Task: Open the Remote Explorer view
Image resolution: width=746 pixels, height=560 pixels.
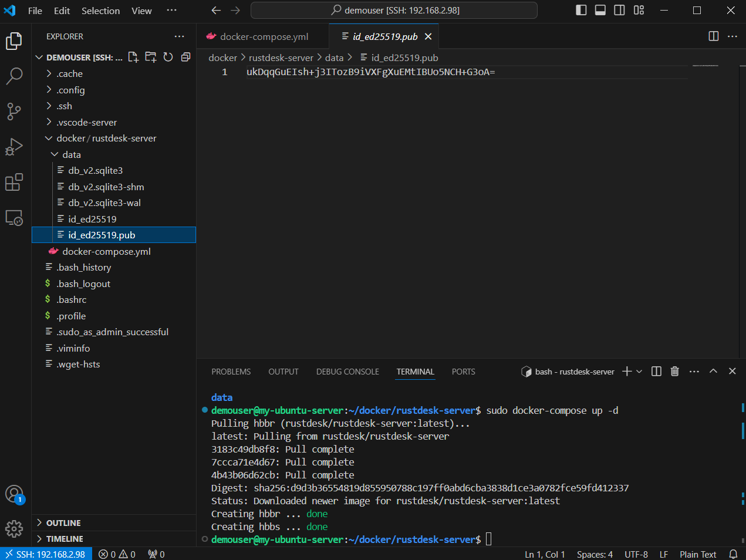Action: (x=15, y=217)
